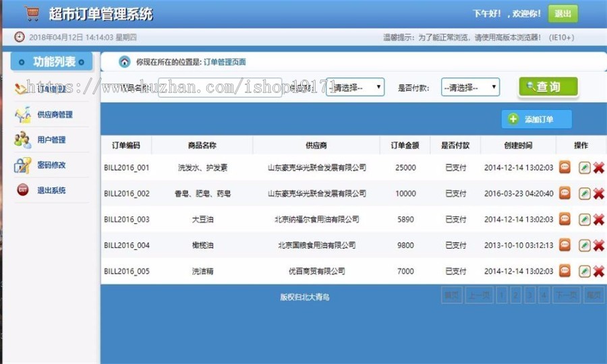View details of order BILL2016_004
Viewport: 607px width, 364px height.
(x=565, y=245)
